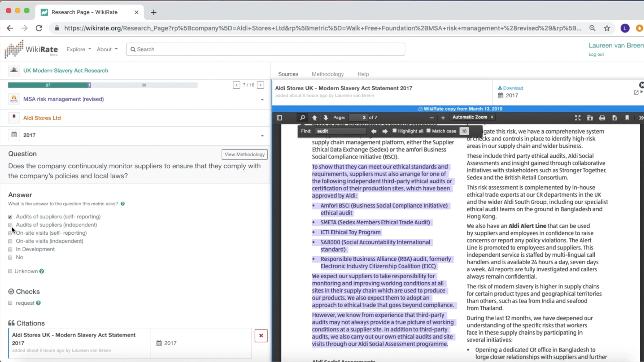This screenshot has width=644, height=362.
Task: Enable Match case in find bar
Action: point(429,131)
